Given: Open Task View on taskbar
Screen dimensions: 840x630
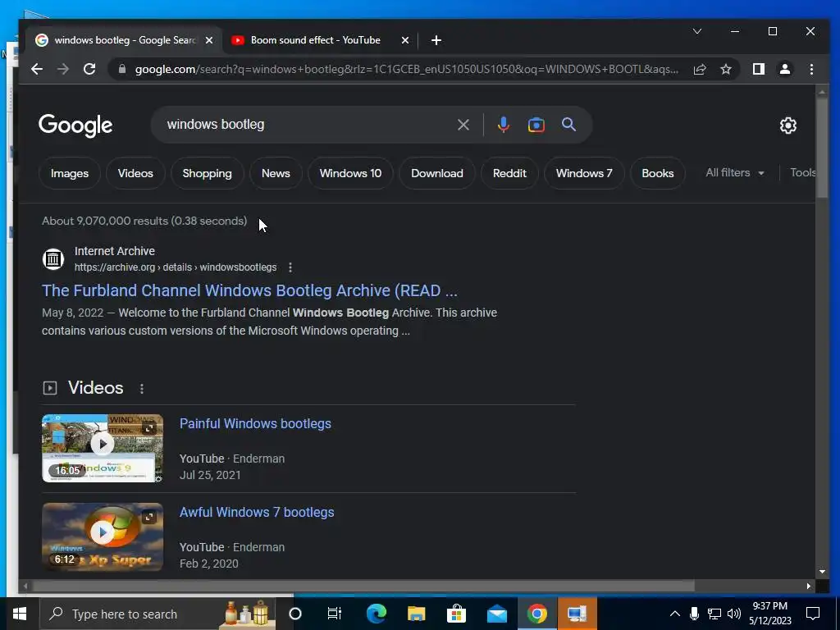Looking at the screenshot, I should (335, 614).
